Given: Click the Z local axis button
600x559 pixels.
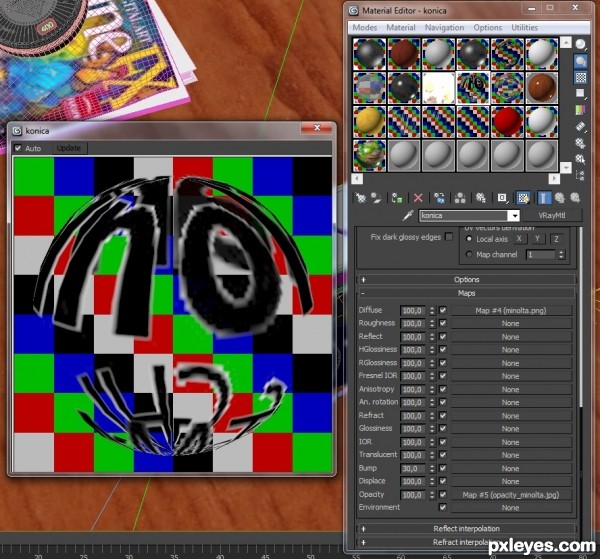Looking at the screenshot, I should [x=556, y=239].
